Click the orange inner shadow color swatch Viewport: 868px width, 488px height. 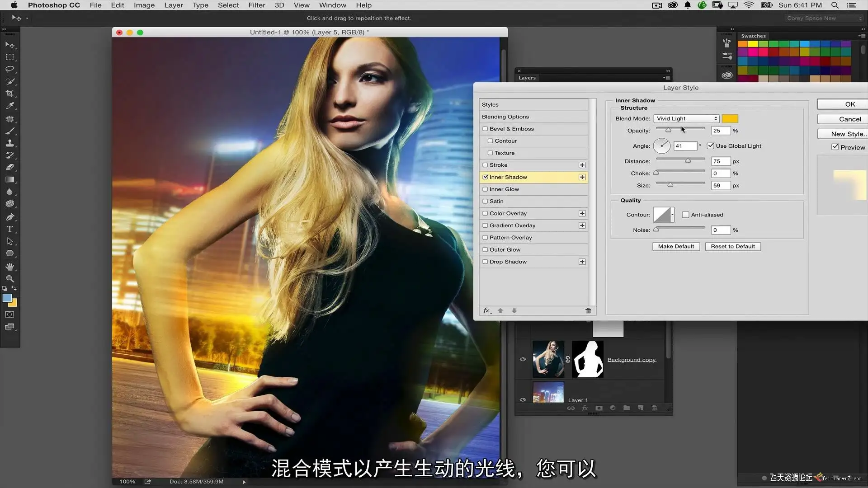(730, 118)
